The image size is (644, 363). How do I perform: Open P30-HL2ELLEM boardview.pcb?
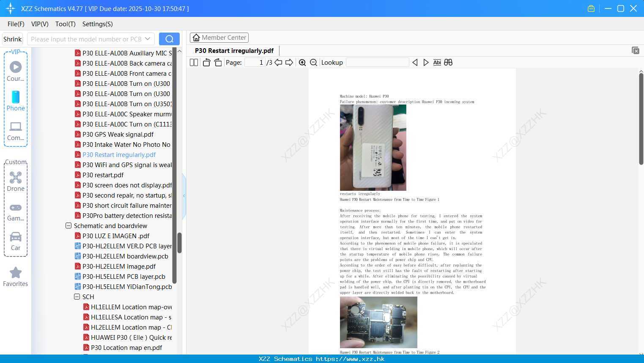125,256
